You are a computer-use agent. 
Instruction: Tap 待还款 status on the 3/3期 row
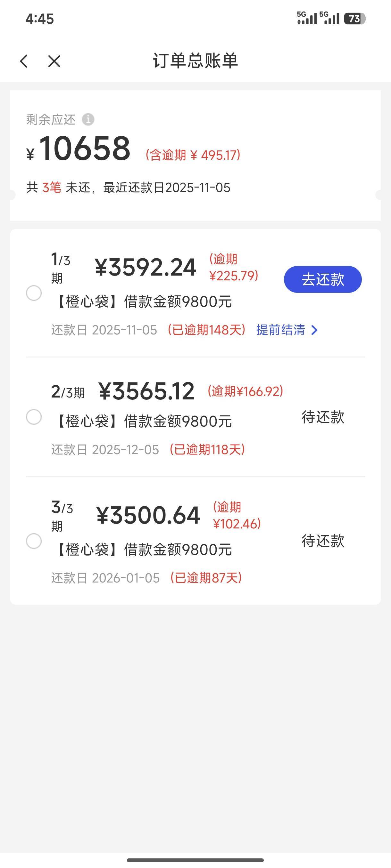(322, 541)
